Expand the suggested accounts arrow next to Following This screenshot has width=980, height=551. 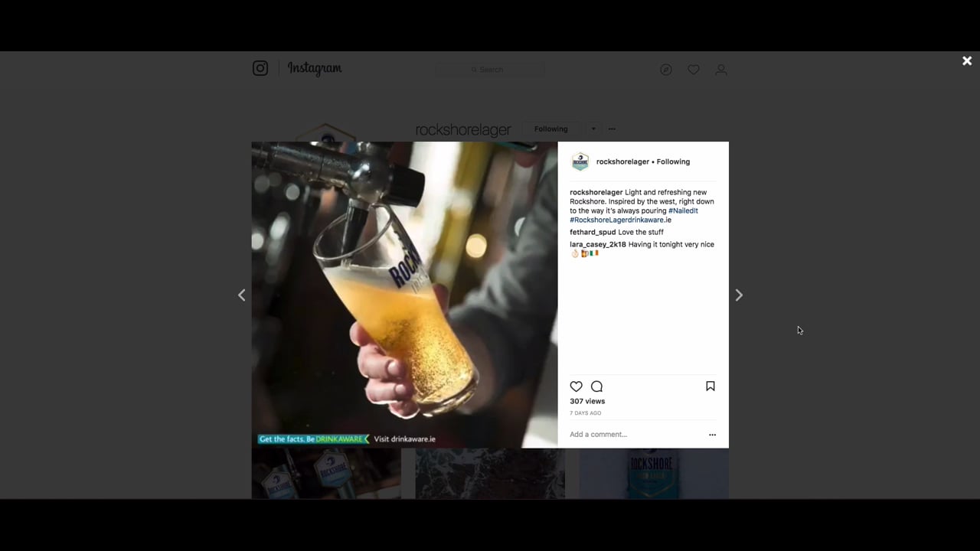593,129
